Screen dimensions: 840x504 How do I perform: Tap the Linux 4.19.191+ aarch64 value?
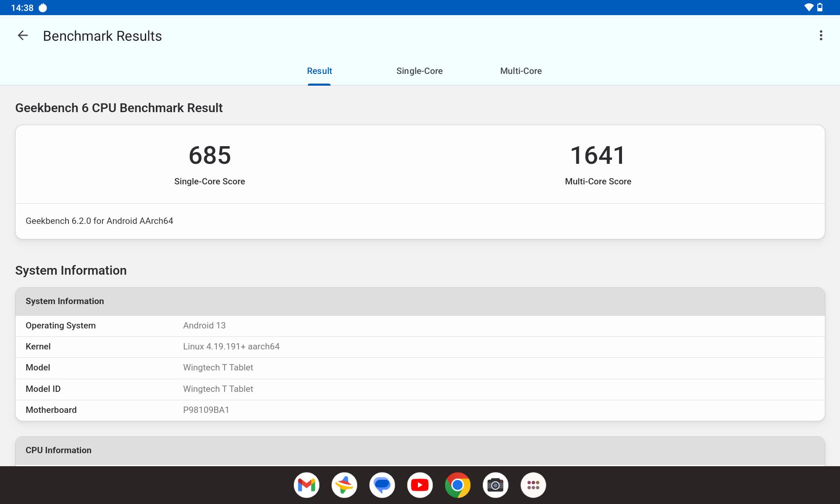click(231, 346)
